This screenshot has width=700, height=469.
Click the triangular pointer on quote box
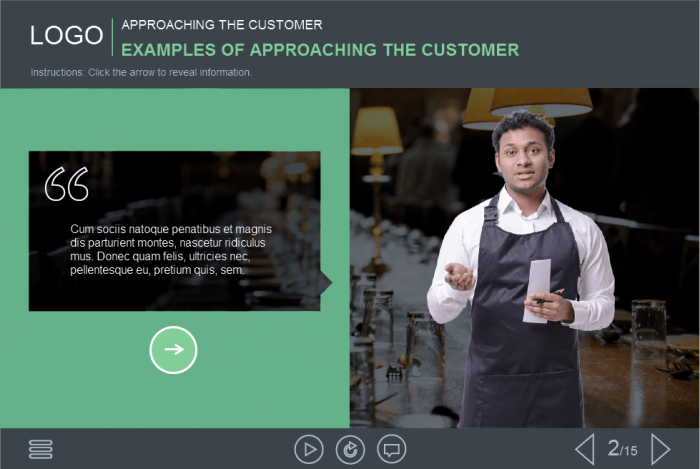coord(326,282)
